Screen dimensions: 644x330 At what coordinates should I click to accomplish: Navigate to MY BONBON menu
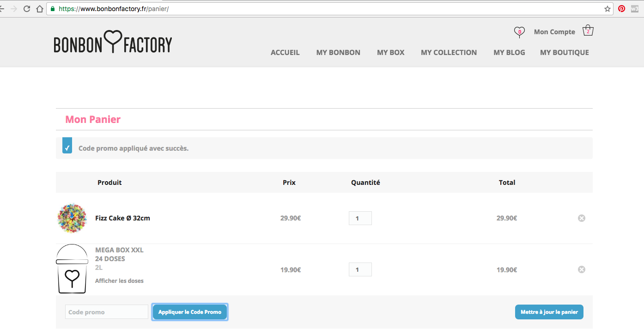tap(338, 53)
